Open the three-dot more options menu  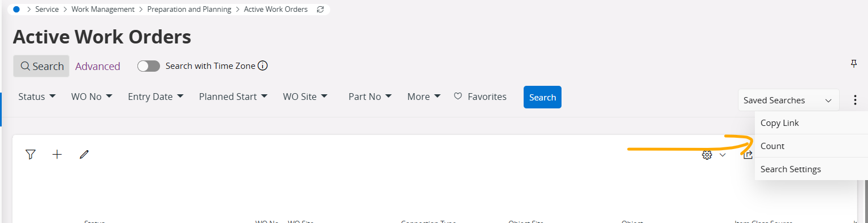coord(855,100)
